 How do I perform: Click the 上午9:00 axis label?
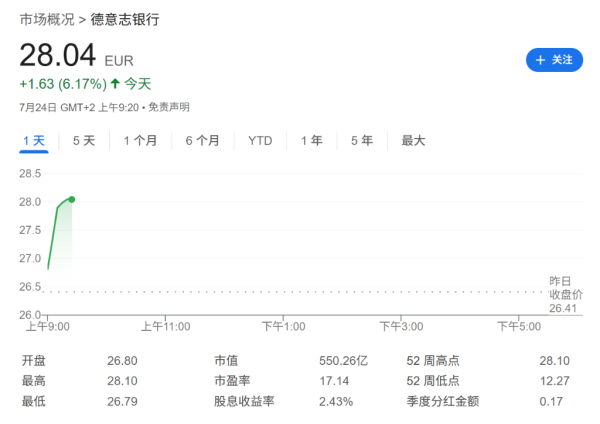tap(48, 326)
